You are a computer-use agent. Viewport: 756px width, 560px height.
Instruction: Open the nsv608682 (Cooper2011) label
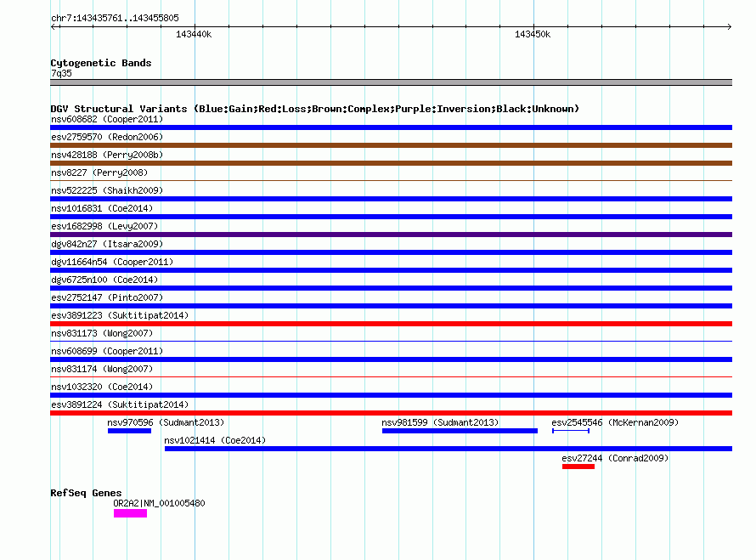coord(107,119)
